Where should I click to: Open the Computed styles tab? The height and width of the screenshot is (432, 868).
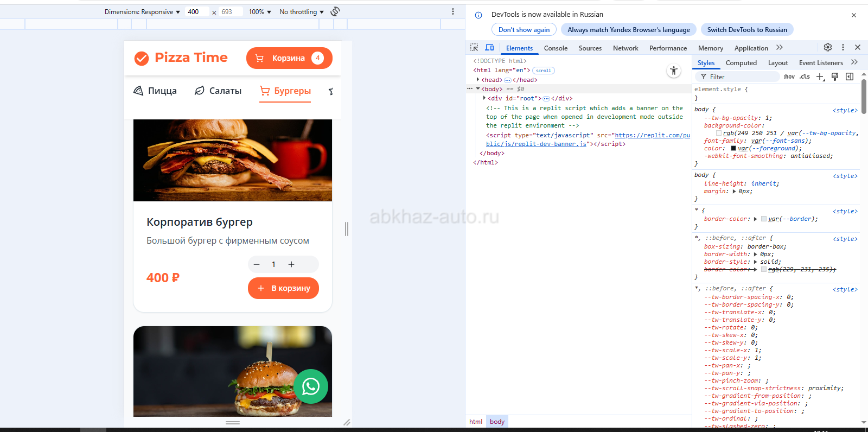click(x=741, y=63)
